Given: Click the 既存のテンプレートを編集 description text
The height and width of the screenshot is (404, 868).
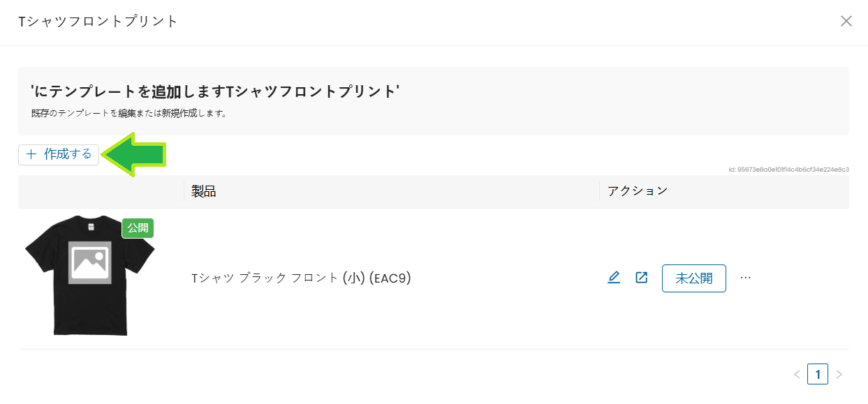Looking at the screenshot, I should [128, 112].
